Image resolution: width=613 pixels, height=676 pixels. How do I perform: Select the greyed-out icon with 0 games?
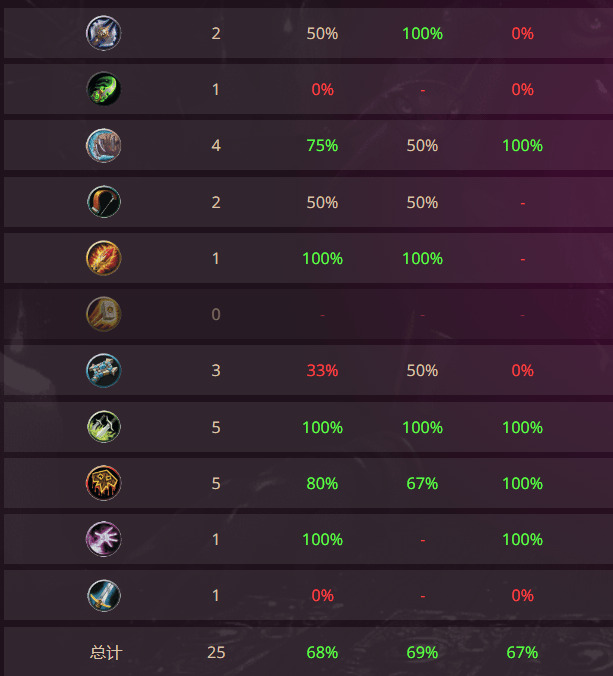(x=103, y=314)
